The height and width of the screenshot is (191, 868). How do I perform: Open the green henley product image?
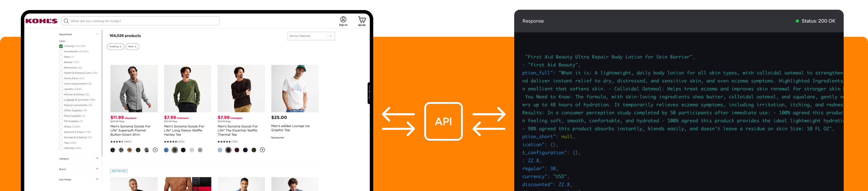[187, 89]
